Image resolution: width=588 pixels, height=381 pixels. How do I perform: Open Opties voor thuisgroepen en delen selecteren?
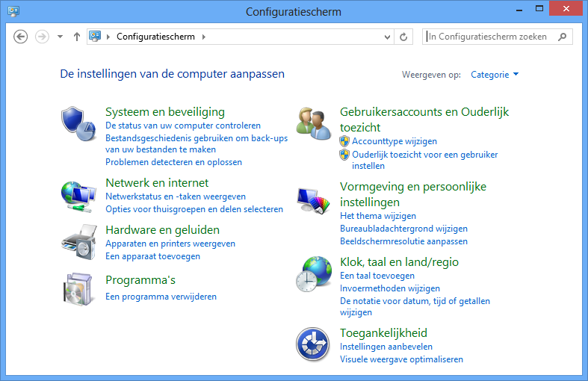(194, 209)
